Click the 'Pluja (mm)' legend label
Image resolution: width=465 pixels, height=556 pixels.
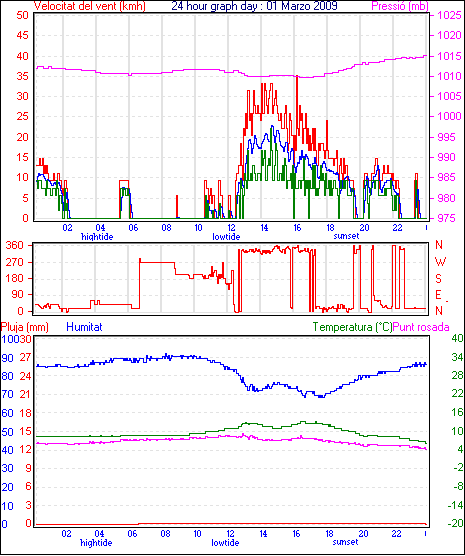pyautogui.click(x=24, y=327)
